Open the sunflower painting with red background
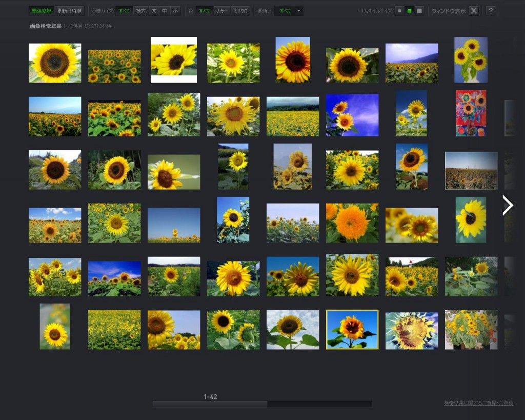The width and height of the screenshot is (525, 420). click(x=471, y=113)
